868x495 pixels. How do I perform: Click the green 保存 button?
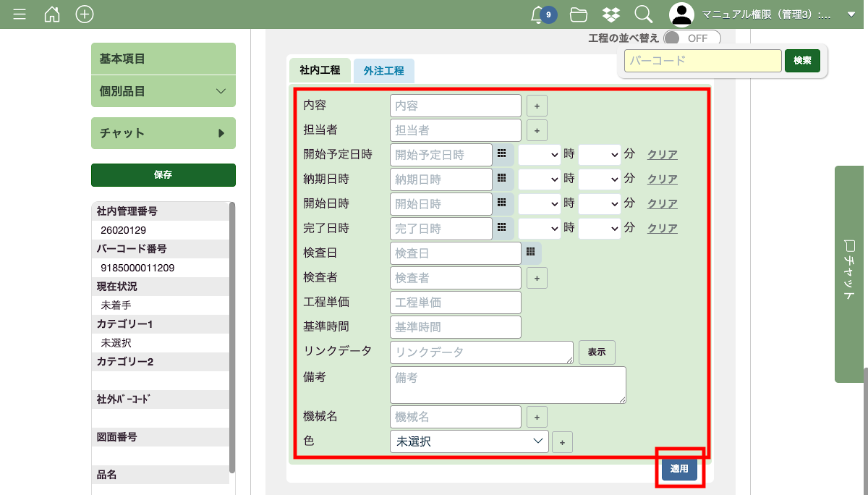(163, 174)
